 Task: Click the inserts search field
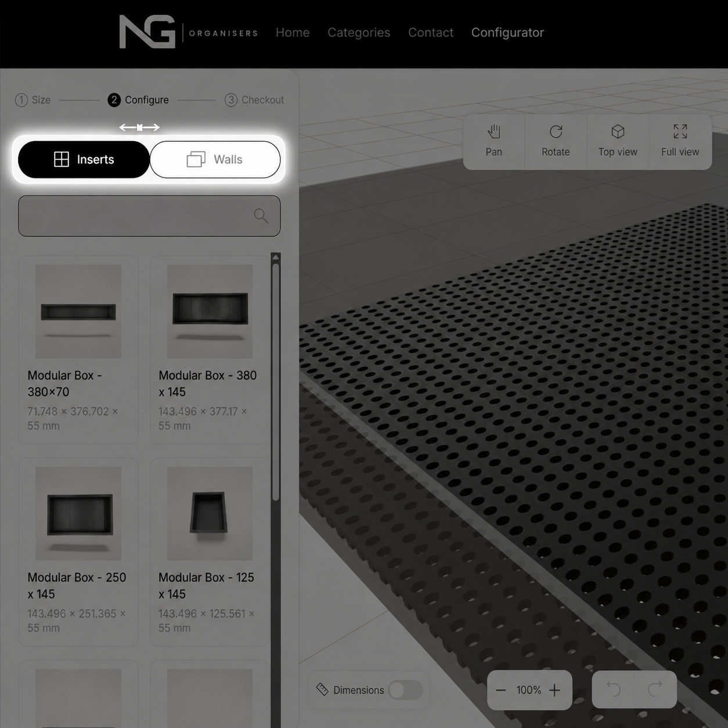point(149,216)
